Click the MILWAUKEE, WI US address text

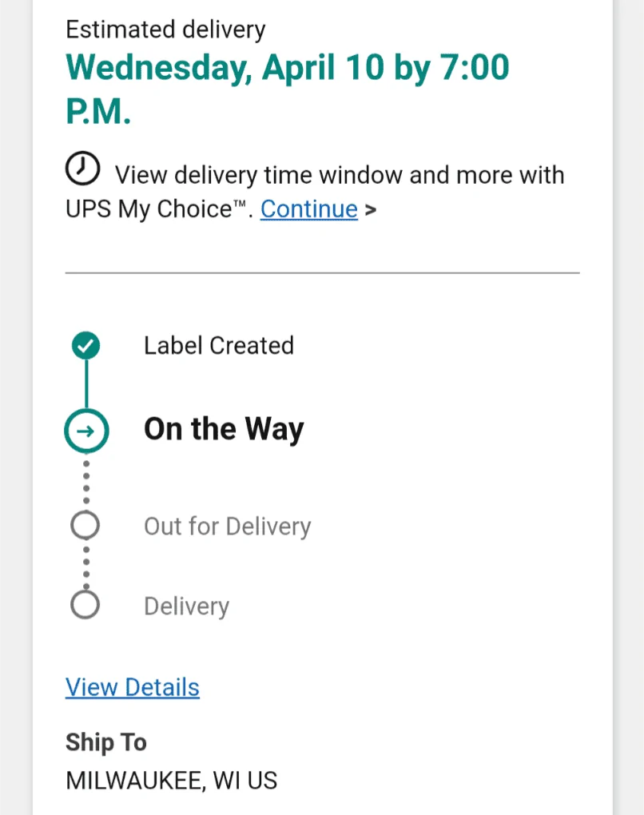coord(172,781)
